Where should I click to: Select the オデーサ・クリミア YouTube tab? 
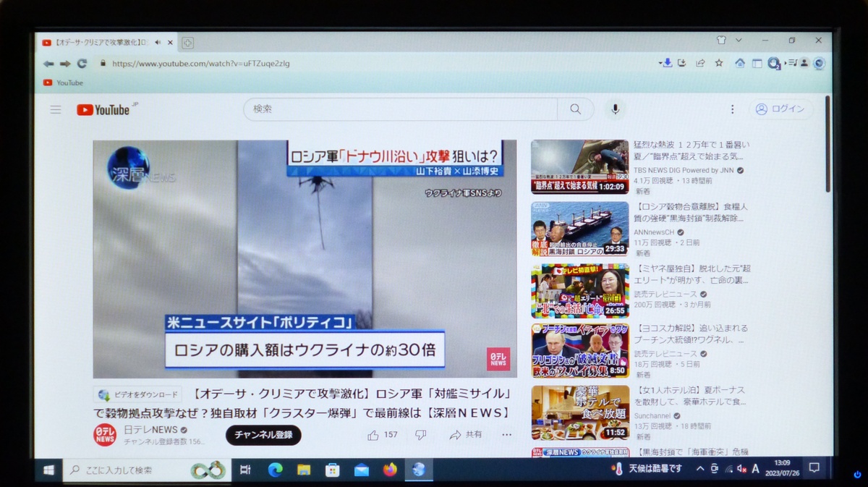tap(106, 43)
